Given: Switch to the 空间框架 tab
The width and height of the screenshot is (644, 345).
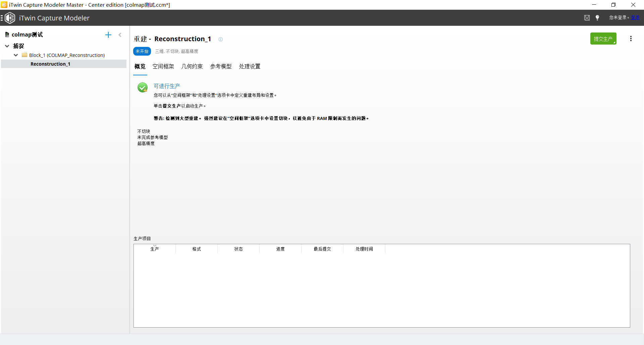Looking at the screenshot, I should tap(163, 66).
